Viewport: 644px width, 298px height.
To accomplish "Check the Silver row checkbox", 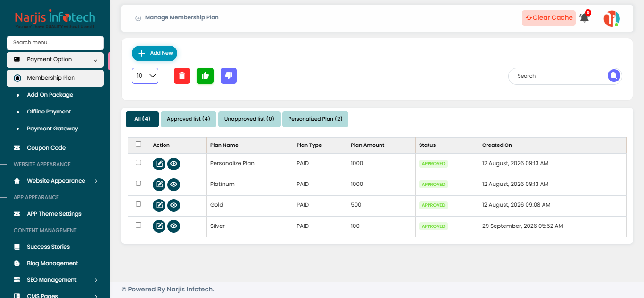I will click(x=139, y=225).
